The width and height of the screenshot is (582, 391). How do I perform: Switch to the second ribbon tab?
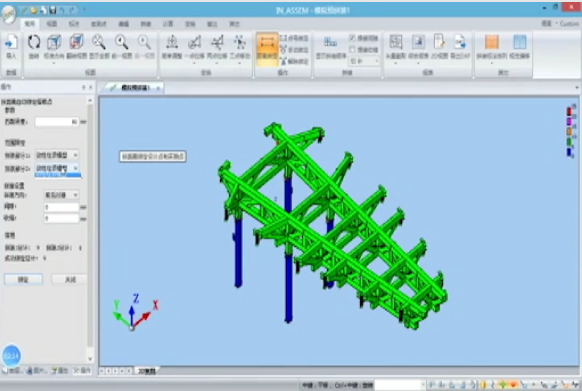point(52,24)
